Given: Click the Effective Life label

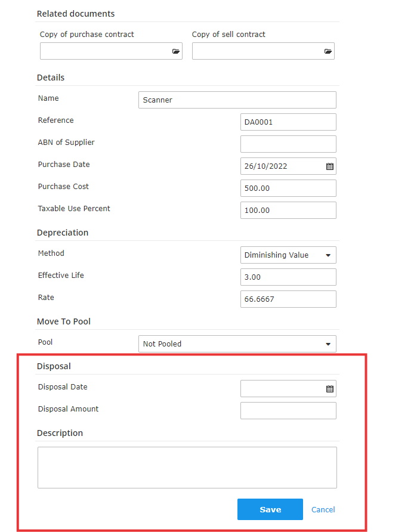Looking at the screenshot, I should (x=61, y=276).
